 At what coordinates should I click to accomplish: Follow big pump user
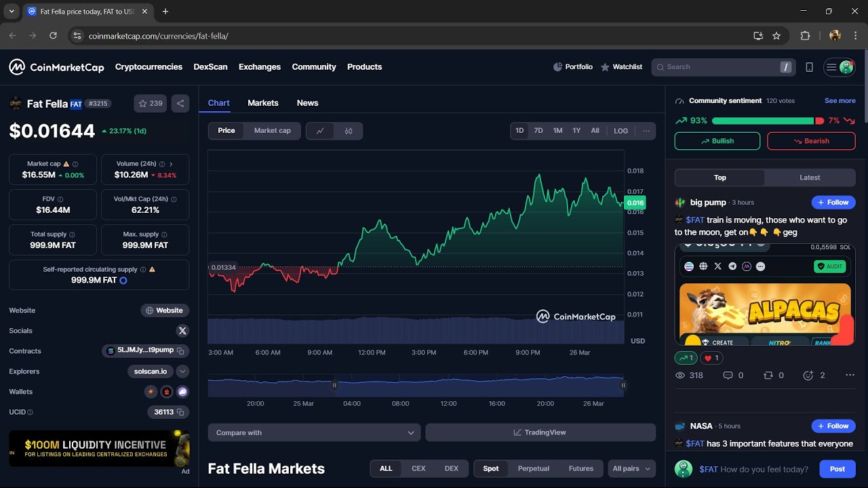833,203
